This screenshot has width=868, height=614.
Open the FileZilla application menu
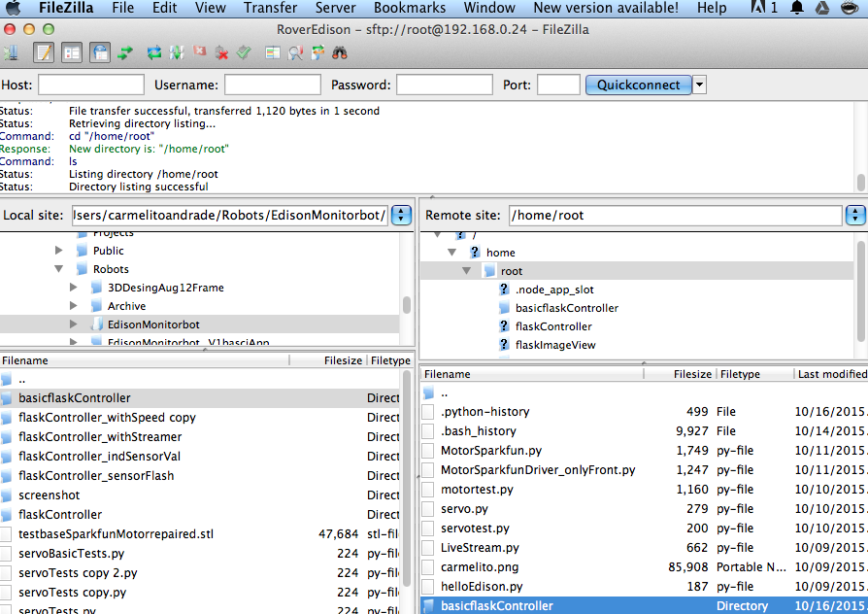pos(66,8)
